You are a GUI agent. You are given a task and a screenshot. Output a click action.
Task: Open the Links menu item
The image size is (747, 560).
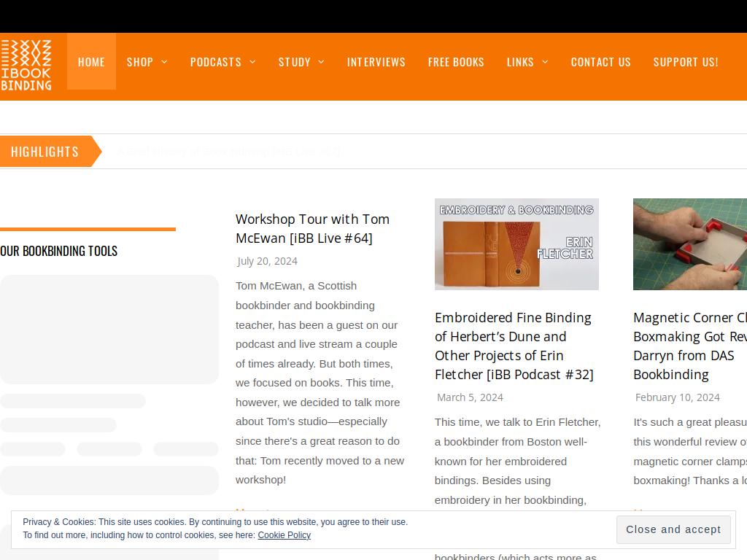520,62
